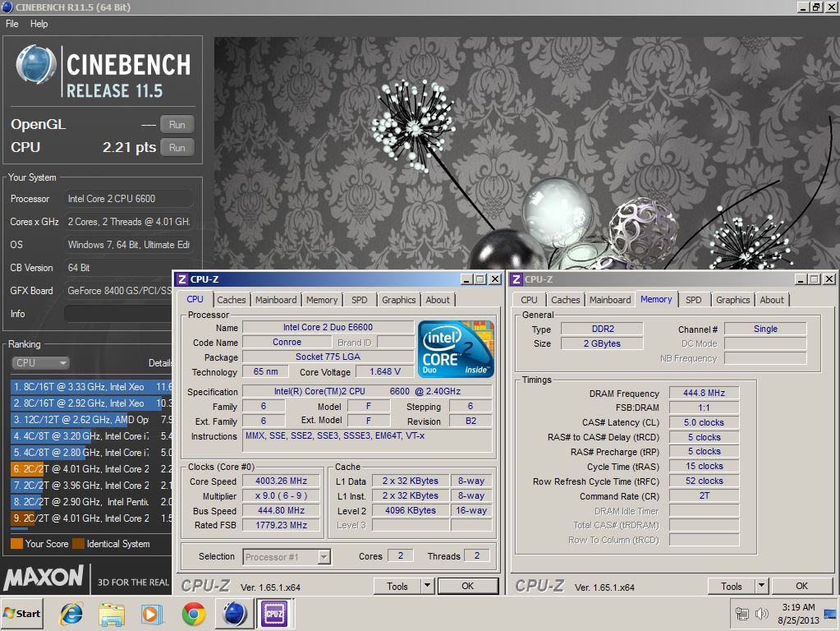Screen dimensions: 840x631
Task: Click right CPU-Z window title icon
Action: [516, 279]
